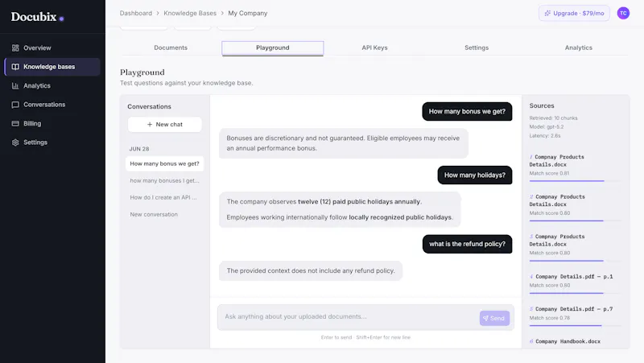Send the message with Send button
Screen dimensions: 644x363
[x=494, y=318]
